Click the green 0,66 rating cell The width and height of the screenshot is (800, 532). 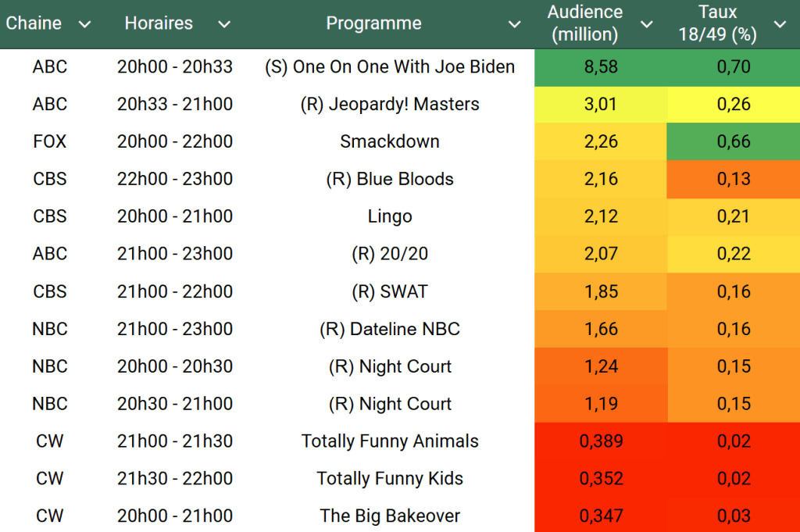734,141
